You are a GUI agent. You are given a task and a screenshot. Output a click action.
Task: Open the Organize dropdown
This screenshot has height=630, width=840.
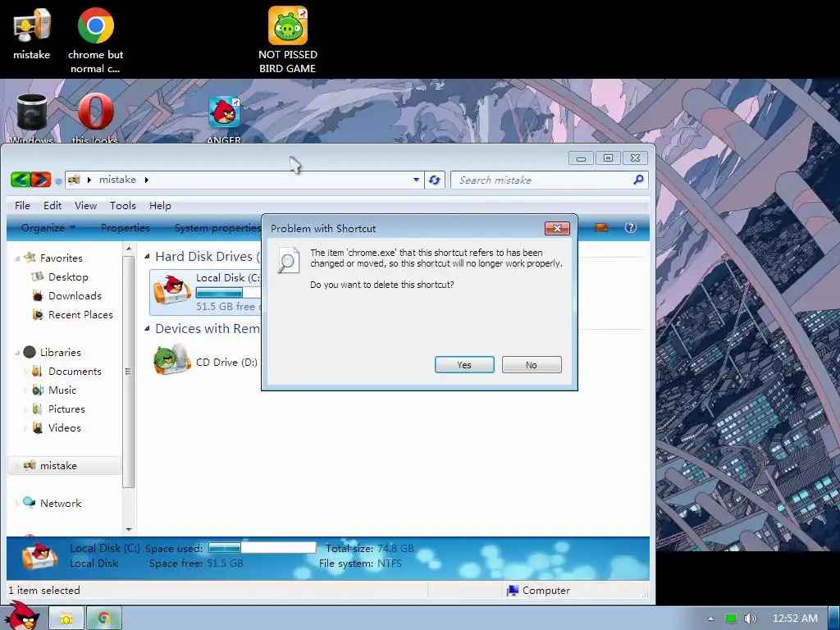tap(48, 228)
